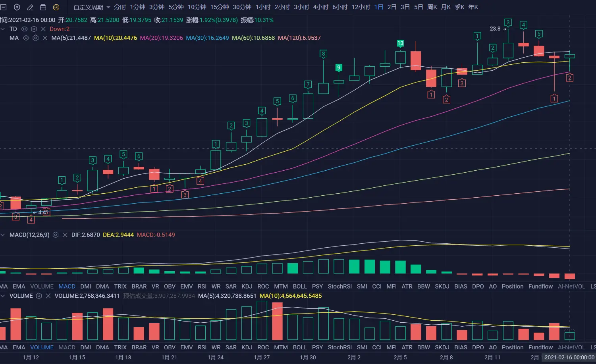Switch chart to 1小时 interval

pos(263,7)
